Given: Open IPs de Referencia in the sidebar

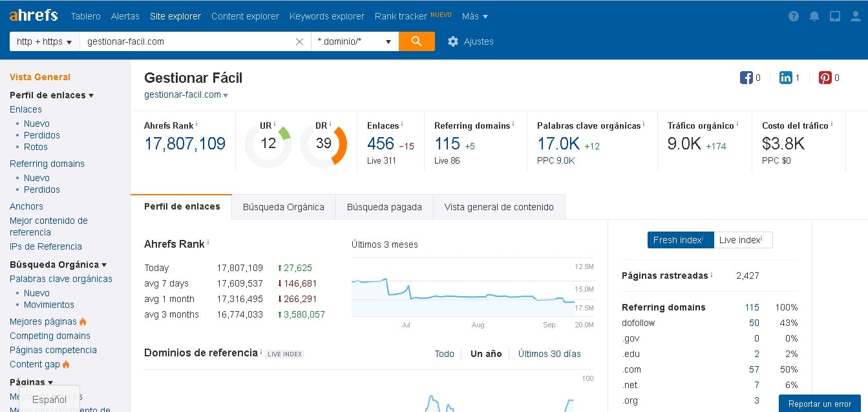Looking at the screenshot, I should click(x=46, y=246).
